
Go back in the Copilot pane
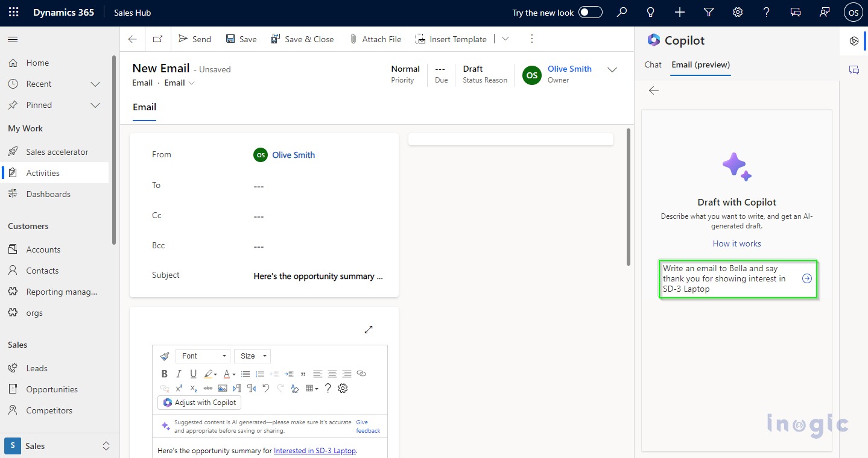tap(654, 90)
